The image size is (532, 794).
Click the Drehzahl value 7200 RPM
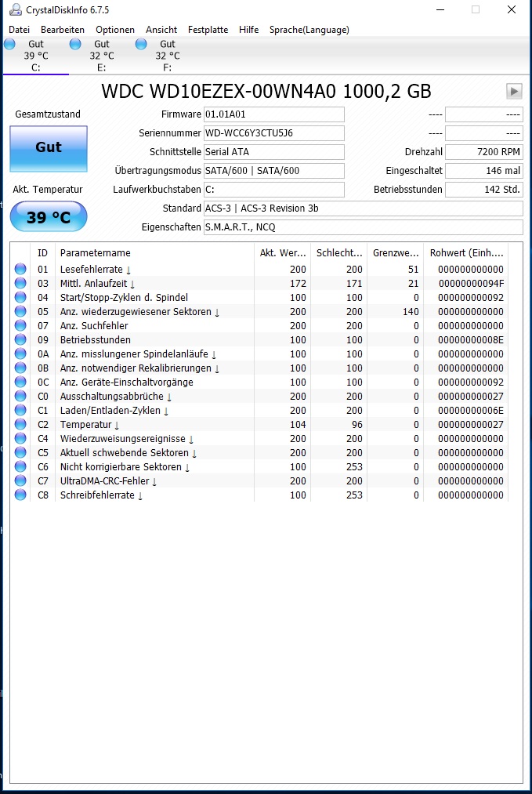click(484, 152)
